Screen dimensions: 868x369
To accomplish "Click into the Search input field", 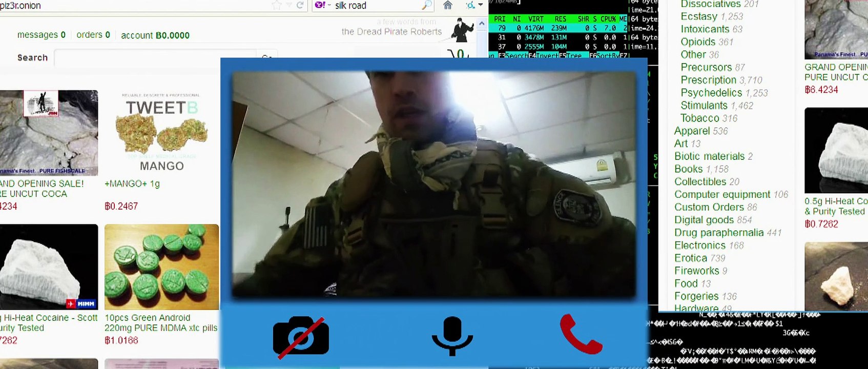I will [155, 57].
